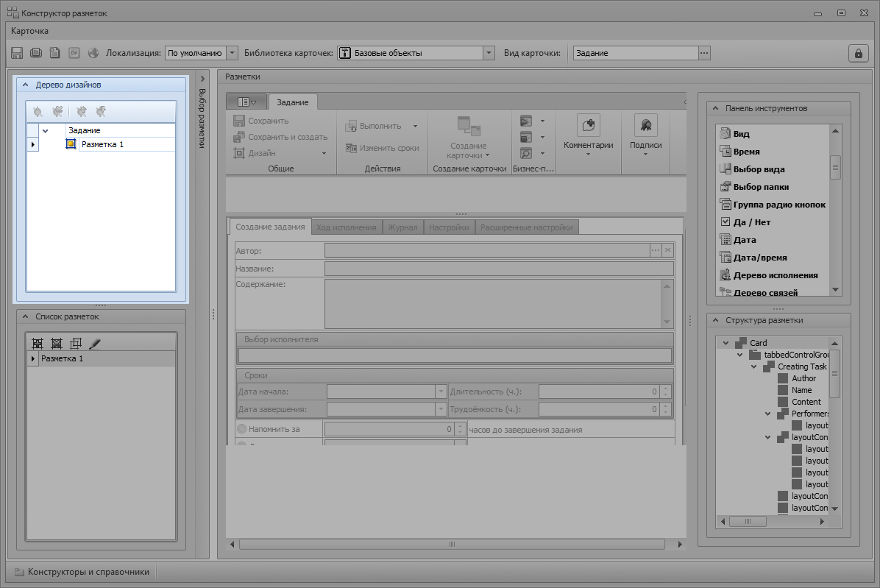Click the save floppy icon in main toolbar

tap(17, 53)
